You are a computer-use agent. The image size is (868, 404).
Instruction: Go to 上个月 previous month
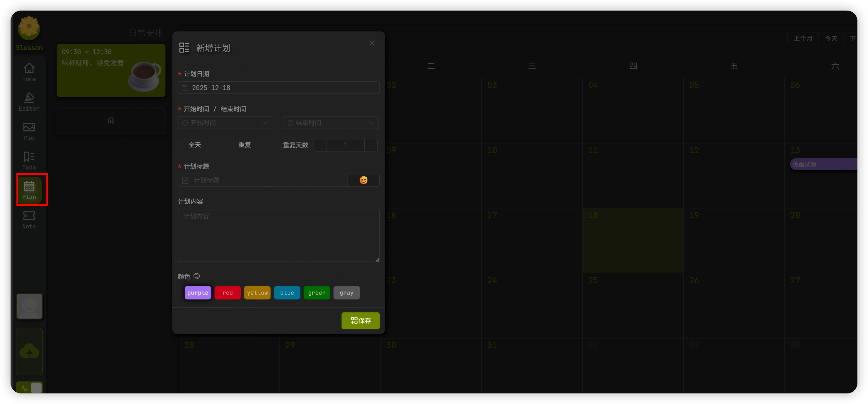(803, 38)
